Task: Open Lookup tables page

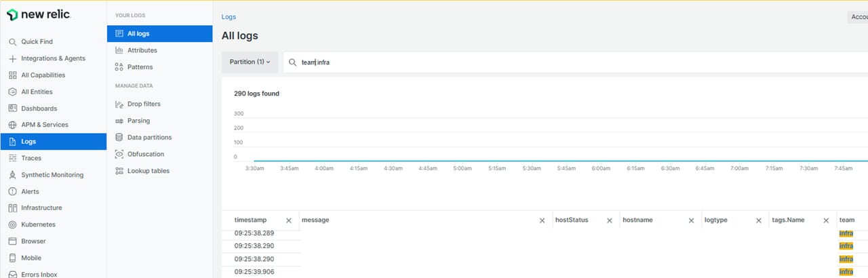Action: pos(148,171)
